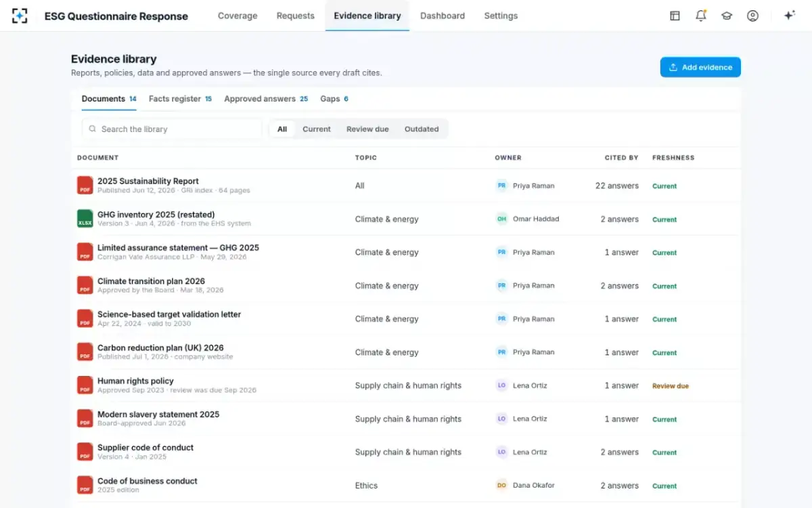Click the PDF icon for Modern slavery statement 2025

[85, 419]
